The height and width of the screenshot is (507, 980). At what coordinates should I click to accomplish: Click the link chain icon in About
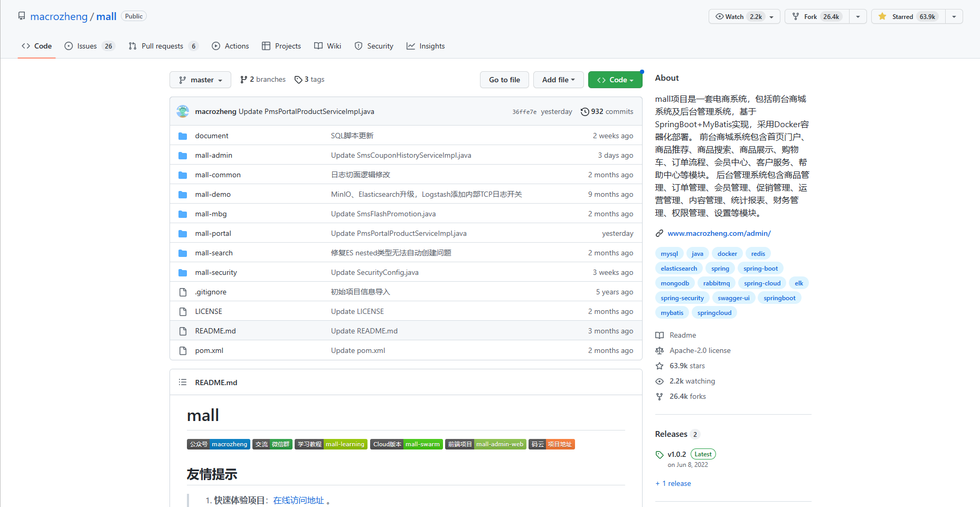point(659,233)
